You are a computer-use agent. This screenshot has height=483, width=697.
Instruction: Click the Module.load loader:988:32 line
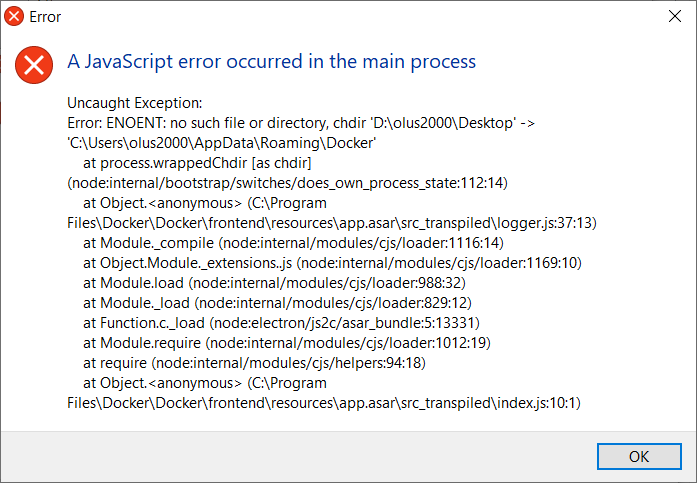pos(274,283)
